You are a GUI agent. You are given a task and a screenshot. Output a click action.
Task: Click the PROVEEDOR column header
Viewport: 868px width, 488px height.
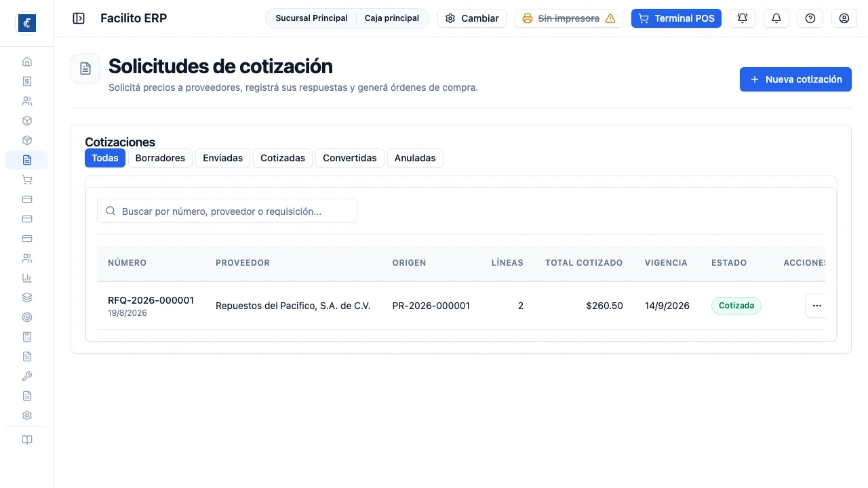coord(243,263)
